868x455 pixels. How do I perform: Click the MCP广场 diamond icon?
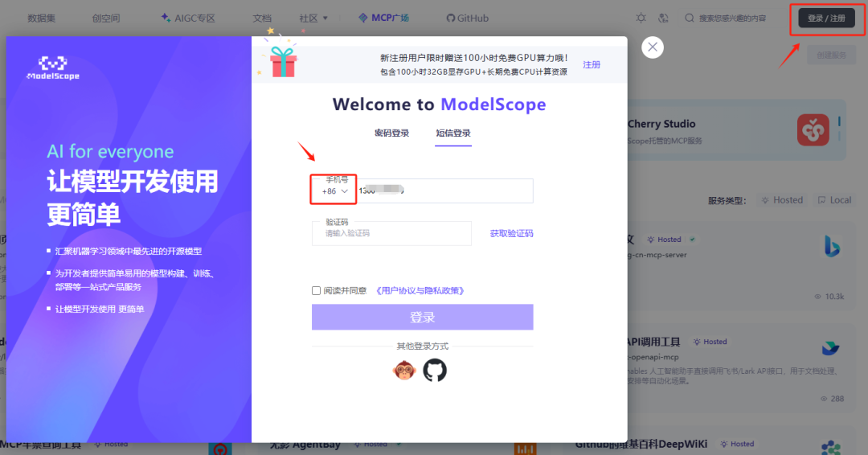[363, 18]
